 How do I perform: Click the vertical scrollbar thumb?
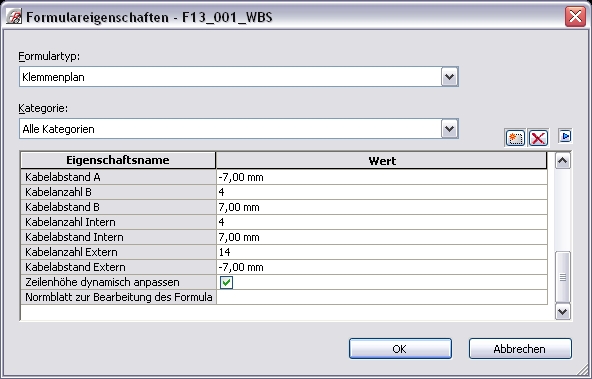[563, 277]
